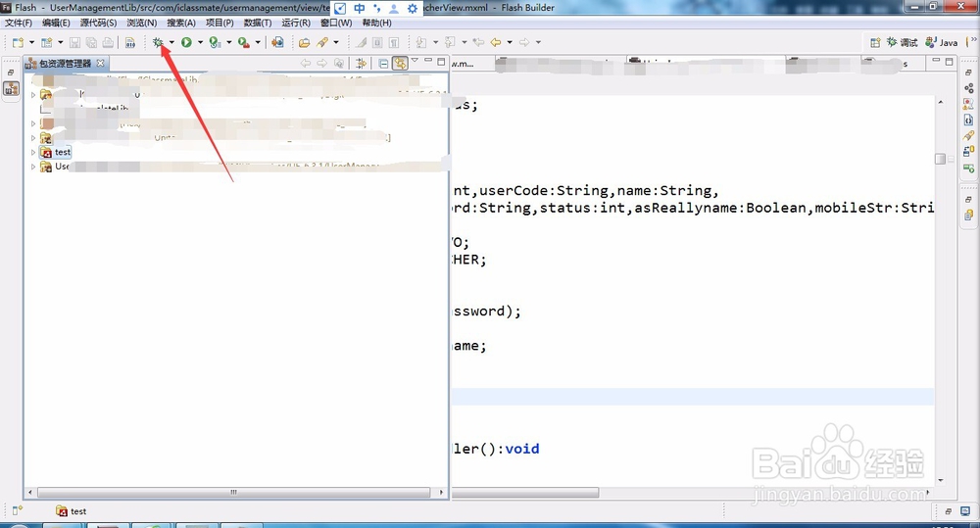Screen dimensions: 980x528
Task: Click the Last Edit Location icon
Action: click(479, 42)
